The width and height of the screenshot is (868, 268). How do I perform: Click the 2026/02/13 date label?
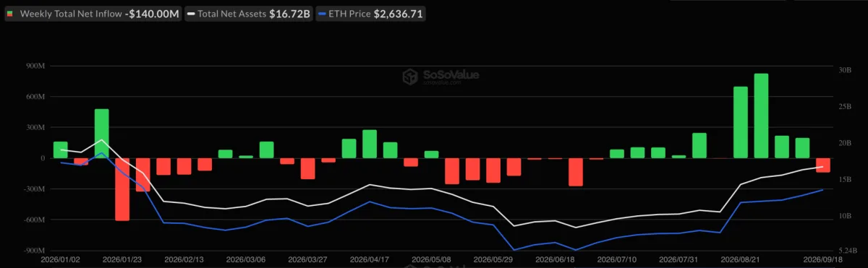click(184, 259)
